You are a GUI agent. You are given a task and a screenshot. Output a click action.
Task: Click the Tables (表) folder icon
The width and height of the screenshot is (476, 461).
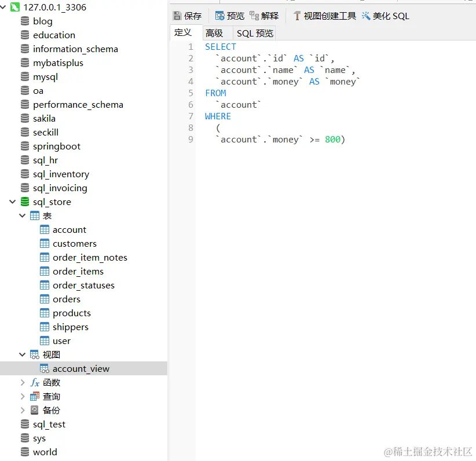35,215
